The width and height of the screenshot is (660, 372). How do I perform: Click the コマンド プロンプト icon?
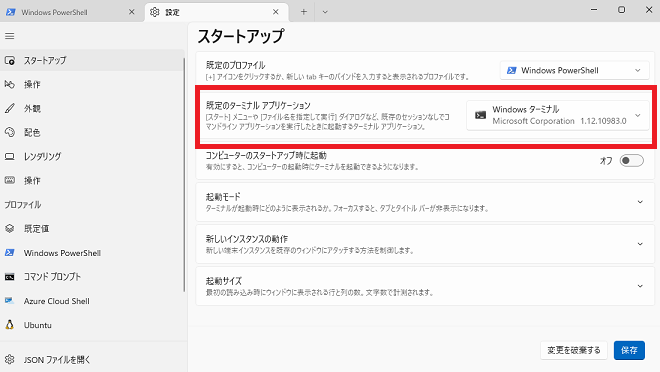point(10,277)
